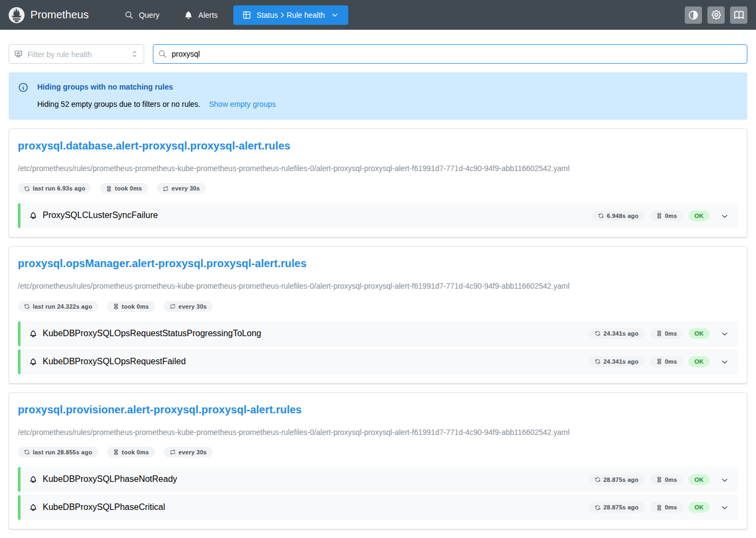Toggle the light/dark theme icon
Image resolution: width=756 pixels, height=538 pixels.
click(x=693, y=15)
